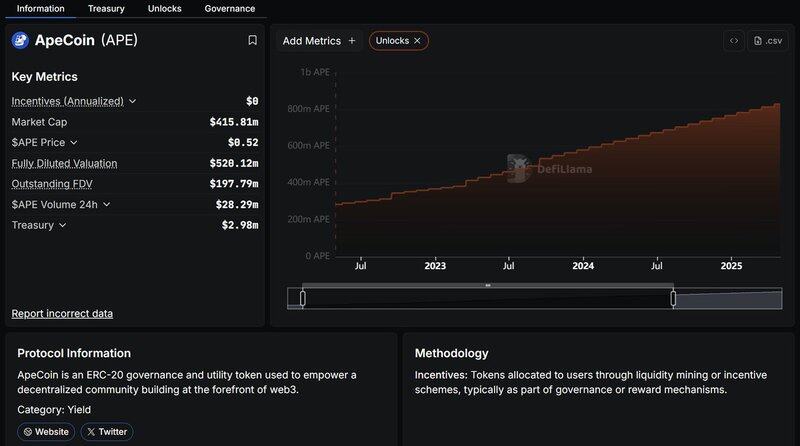Open the Add Metrics menu
Image resolution: width=800 pixels, height=446 pixels.
[319, 41]
